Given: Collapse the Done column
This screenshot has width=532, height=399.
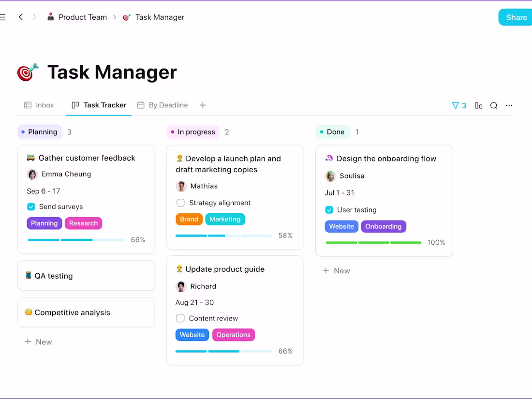Looking at the screenshot, I should tap(332, 132).
